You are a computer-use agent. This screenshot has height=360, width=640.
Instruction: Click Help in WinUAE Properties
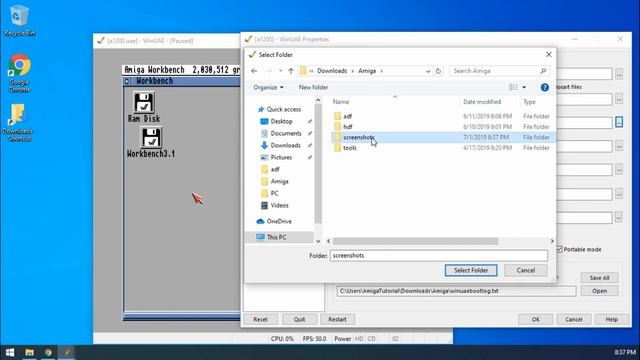point(611,319)
